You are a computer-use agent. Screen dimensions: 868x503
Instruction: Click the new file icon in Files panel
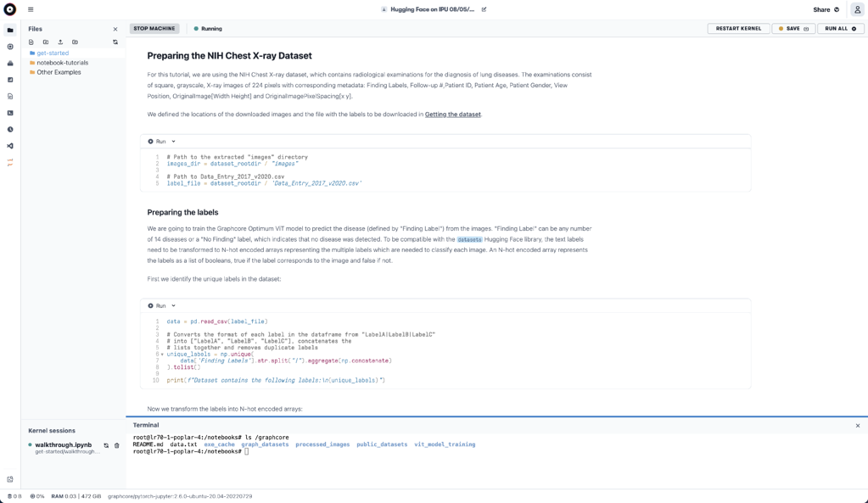31,42
